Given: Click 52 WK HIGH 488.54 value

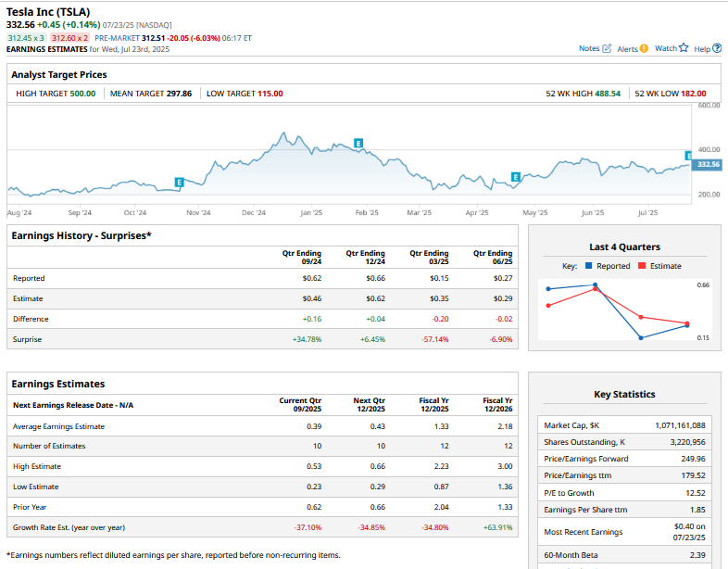Looking at the screenshot, I should click(x=608, y=94).
